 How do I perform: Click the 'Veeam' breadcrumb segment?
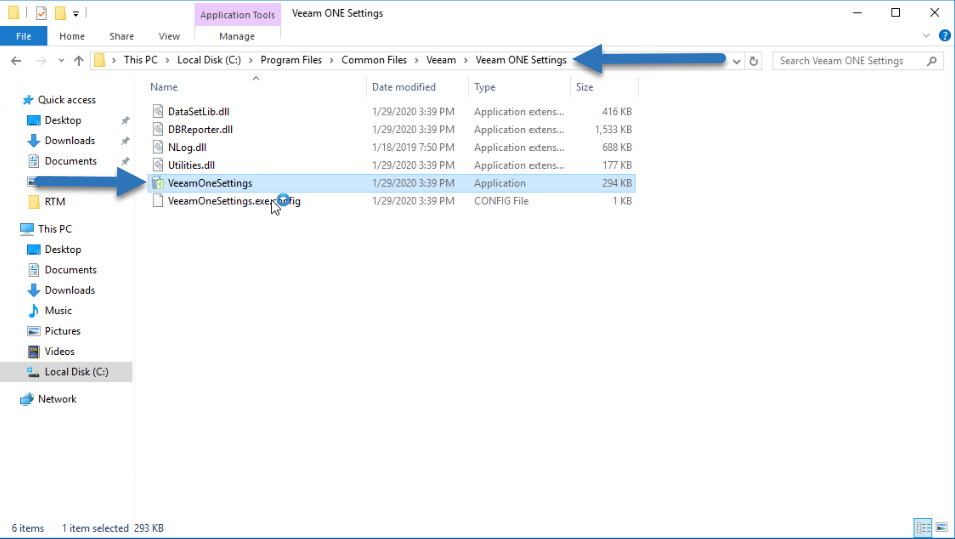tap(441, 60)
